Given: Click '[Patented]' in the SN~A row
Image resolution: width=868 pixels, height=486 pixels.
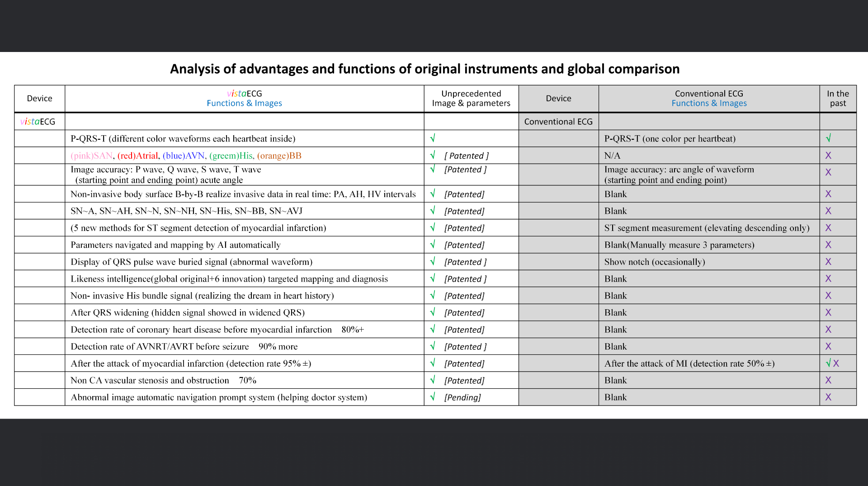Looking at the screenshot, I should tap(464, 211).
